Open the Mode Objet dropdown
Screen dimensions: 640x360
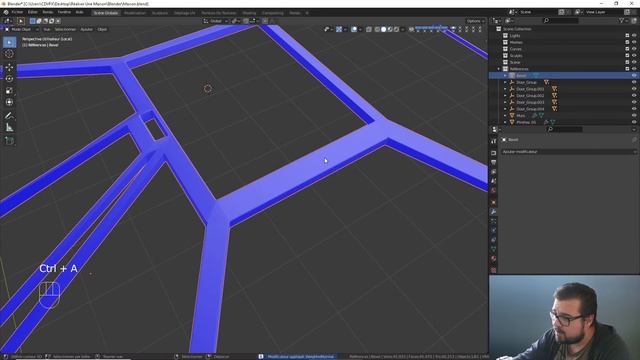[22, 29]
